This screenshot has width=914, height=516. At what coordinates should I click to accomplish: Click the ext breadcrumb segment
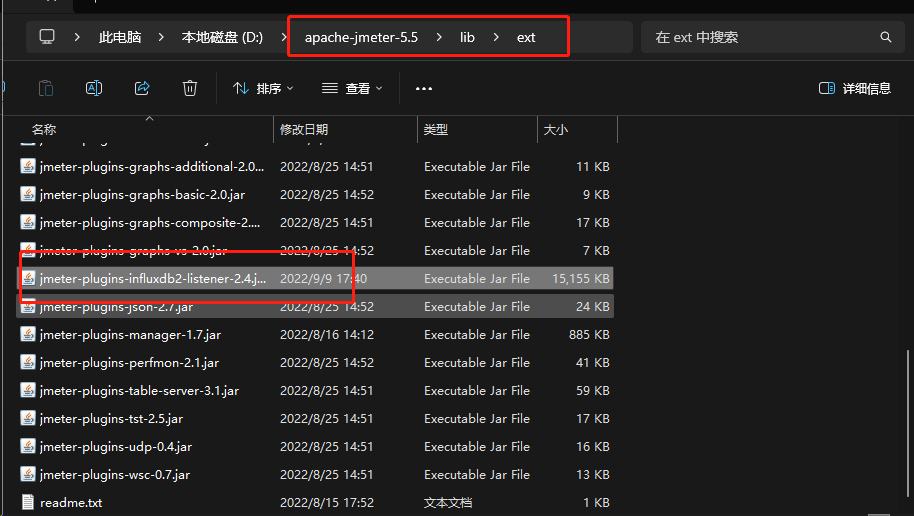(526, 37)
